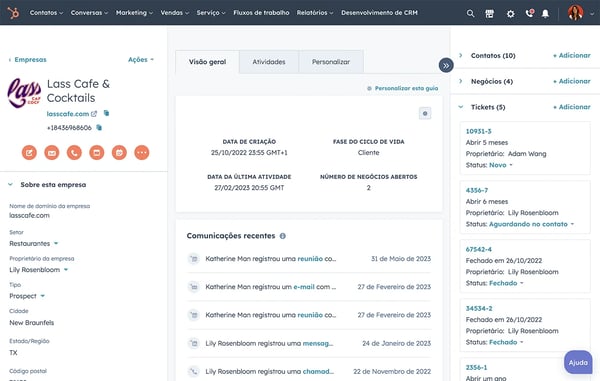Open more actions orange ellipsis icon

point(142,153)
